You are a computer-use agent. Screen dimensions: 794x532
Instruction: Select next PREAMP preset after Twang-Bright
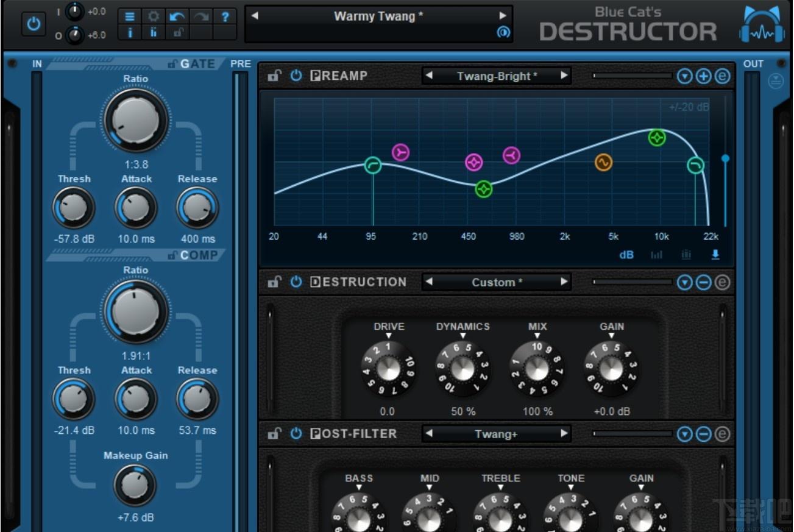564,76
